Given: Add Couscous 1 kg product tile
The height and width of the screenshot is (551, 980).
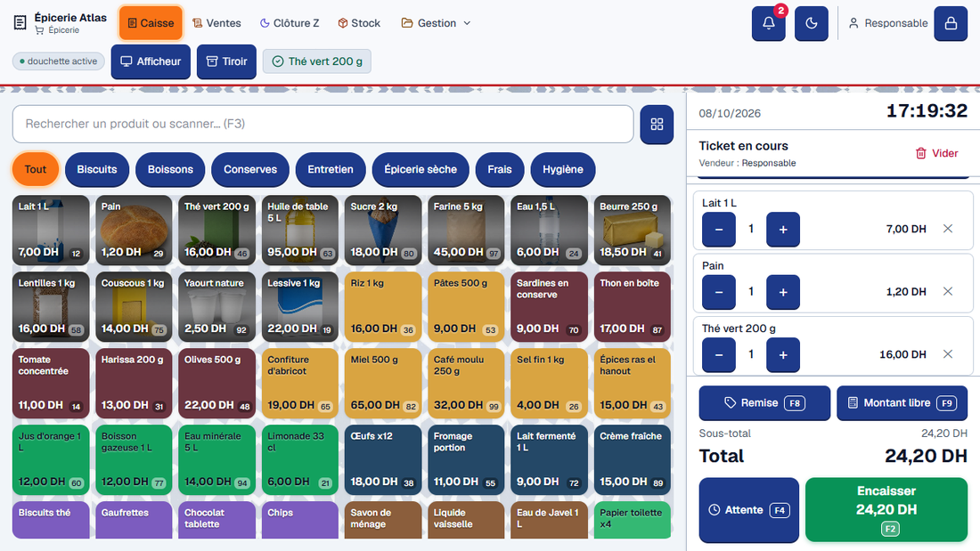Looking at the screenshot, I should pos(134,307).
